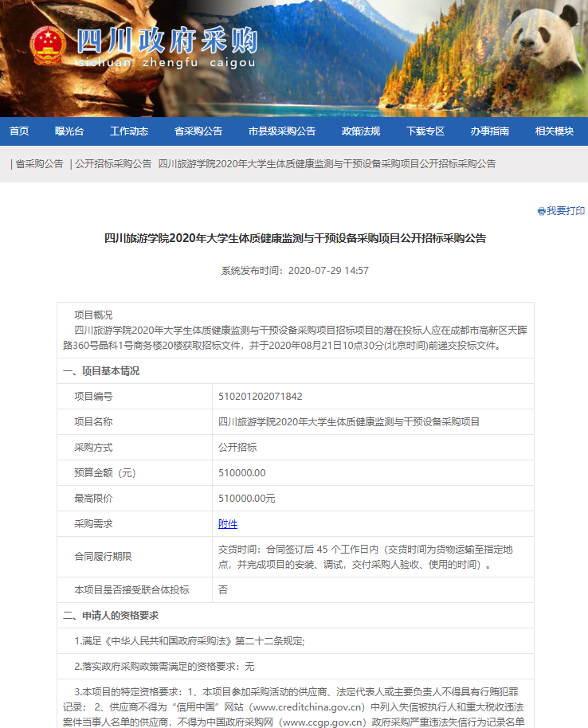Click the 本项目是否接受联合体投标 row label

(x=132, y=590)
